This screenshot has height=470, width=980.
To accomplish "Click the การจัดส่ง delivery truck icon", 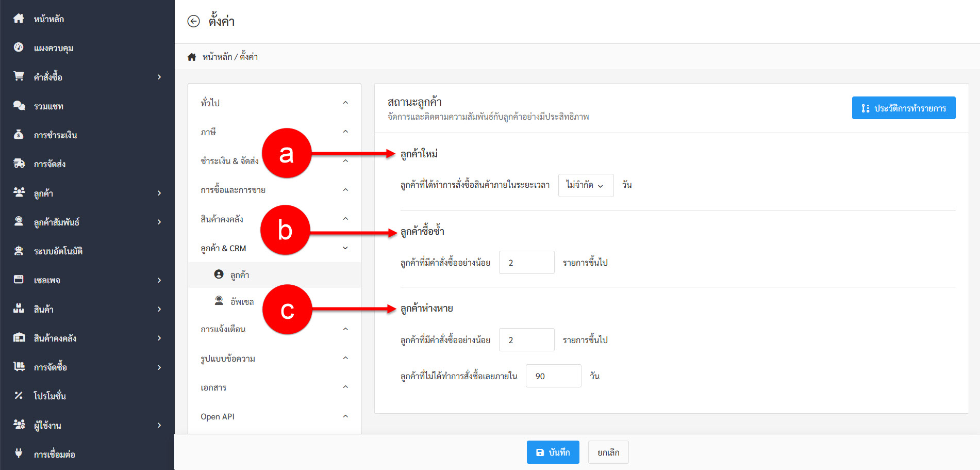I will tap(19, 164).
